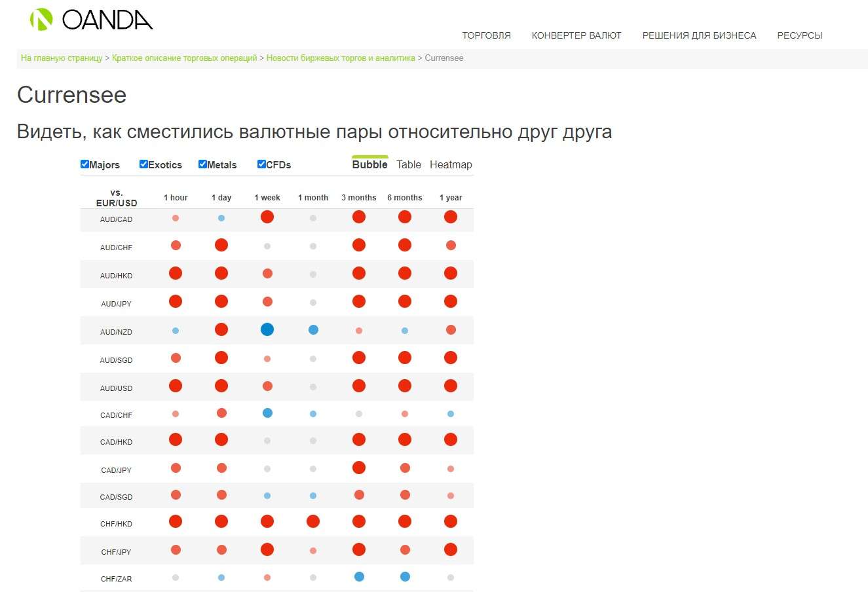The width and height of the screenshot is (868, 592).
Task: Click the AUD/USD pair label
Action: [x=117, y=388]
